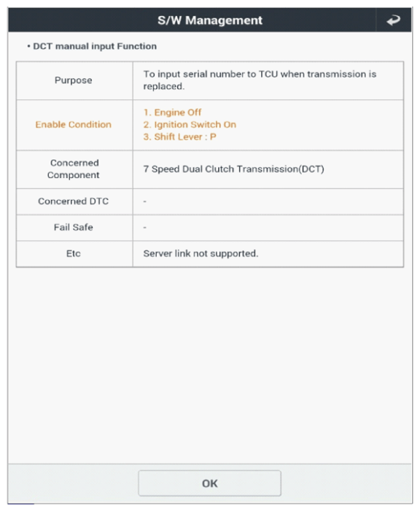Click the empty area below the table
420x511 pixels.
coord(210,365)
